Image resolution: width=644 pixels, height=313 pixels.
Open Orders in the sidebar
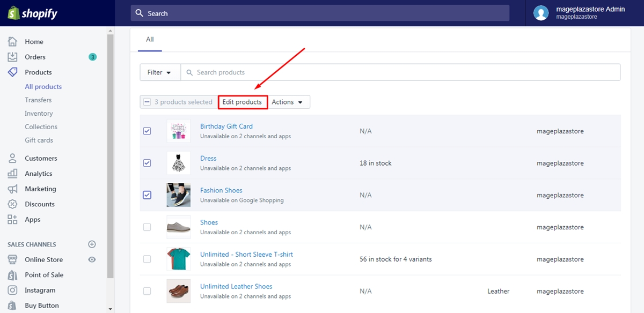[x=35, y=57]
